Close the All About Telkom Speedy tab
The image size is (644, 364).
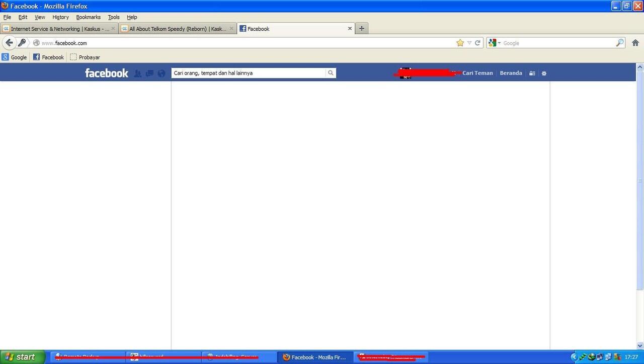pos(231,29)
